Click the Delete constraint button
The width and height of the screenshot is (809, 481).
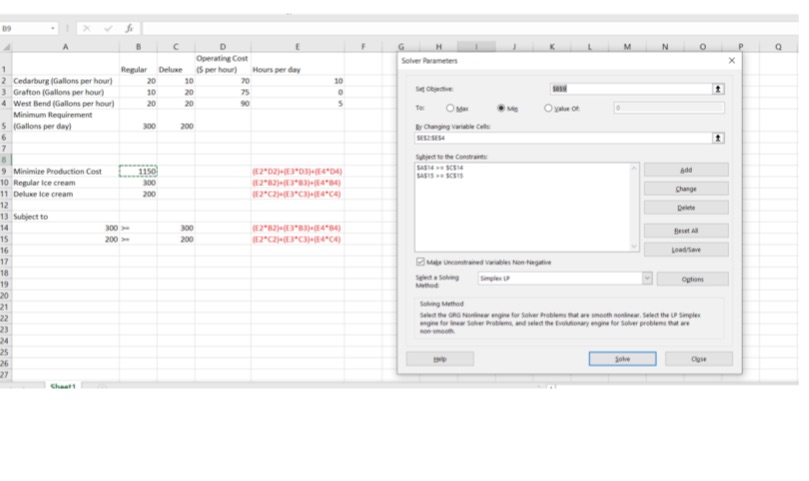click(686, 207)
